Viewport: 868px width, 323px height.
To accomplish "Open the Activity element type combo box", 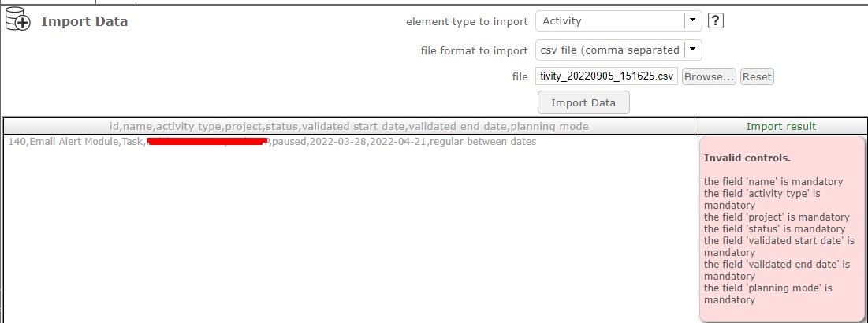I will [609, 21].
